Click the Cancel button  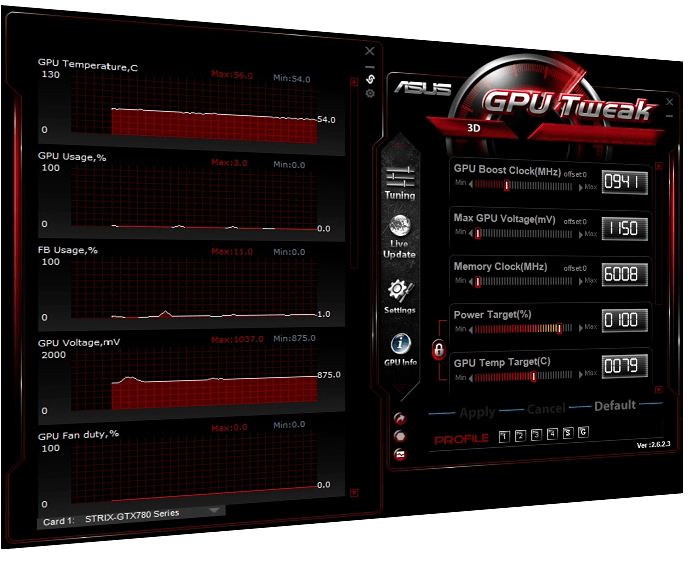(x=546, y=409)
